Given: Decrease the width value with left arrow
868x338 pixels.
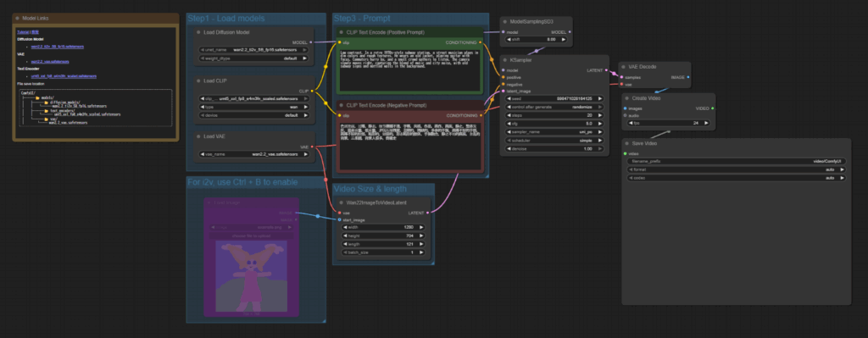Looking at the screenshot, I should [346, 227].
